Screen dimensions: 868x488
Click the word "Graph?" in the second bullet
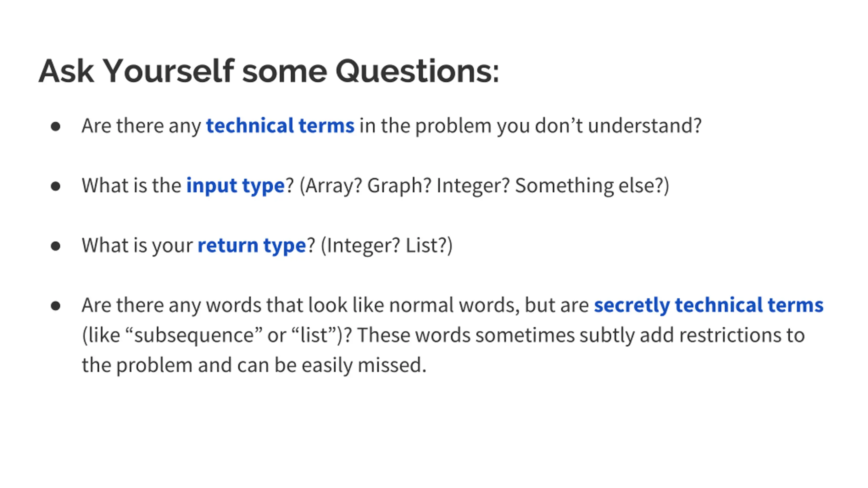tap(399, 186)
